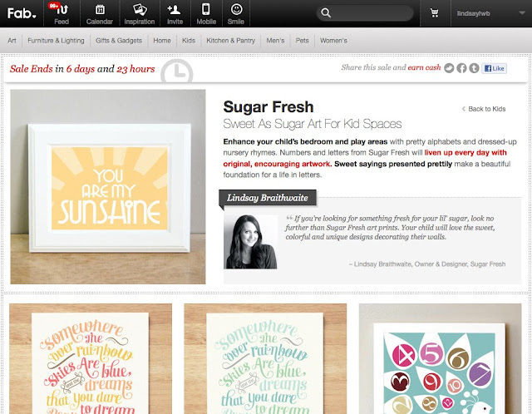Open the teal Somewhere Over the Rainbow print
Viewport: 532px width, 414px height.
click(265, 358)
